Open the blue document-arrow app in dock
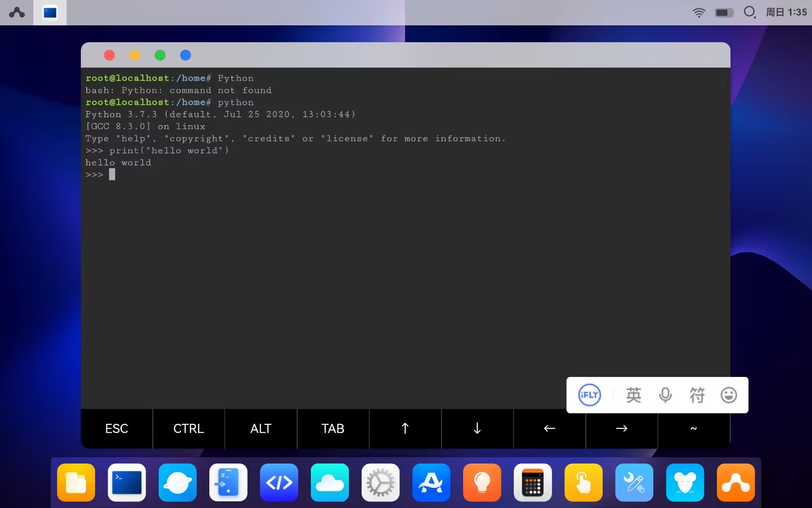Image resolution: width=812 pixels, height=508 pixels. click(228, 483)
